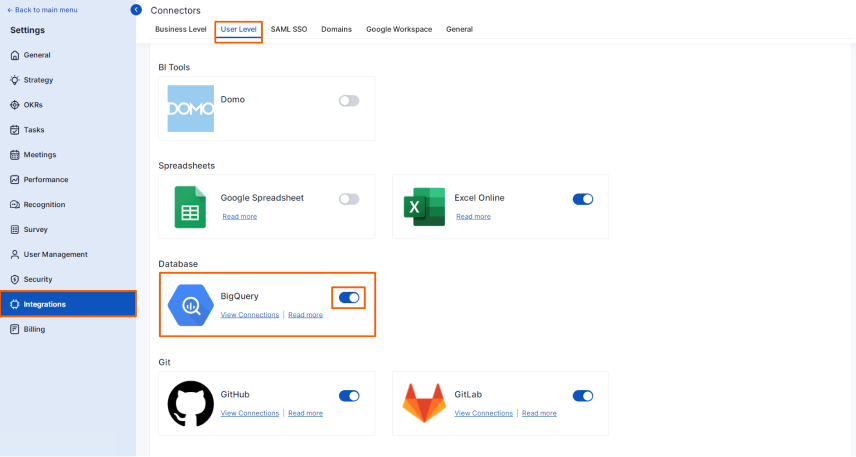Click View Connections for GitLab
Image resolution: width=856 pixels, height=457 pixels.
(x=484, y=413)
